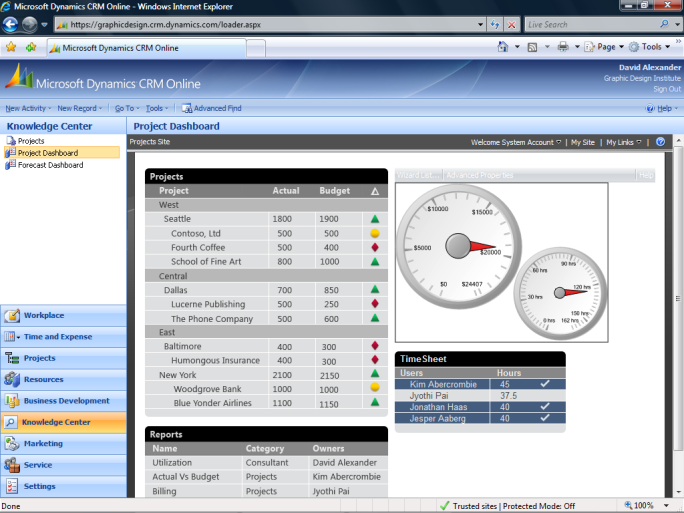The image size is (684, 513).
Task: Open the zoom level dropdown arrow
Action: (667, 506)
